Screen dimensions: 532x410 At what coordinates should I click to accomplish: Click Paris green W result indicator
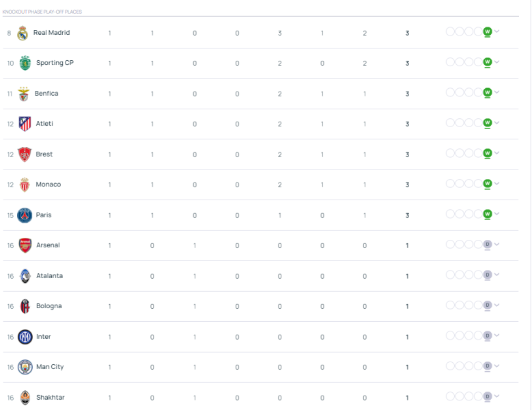tap(488, 214)
